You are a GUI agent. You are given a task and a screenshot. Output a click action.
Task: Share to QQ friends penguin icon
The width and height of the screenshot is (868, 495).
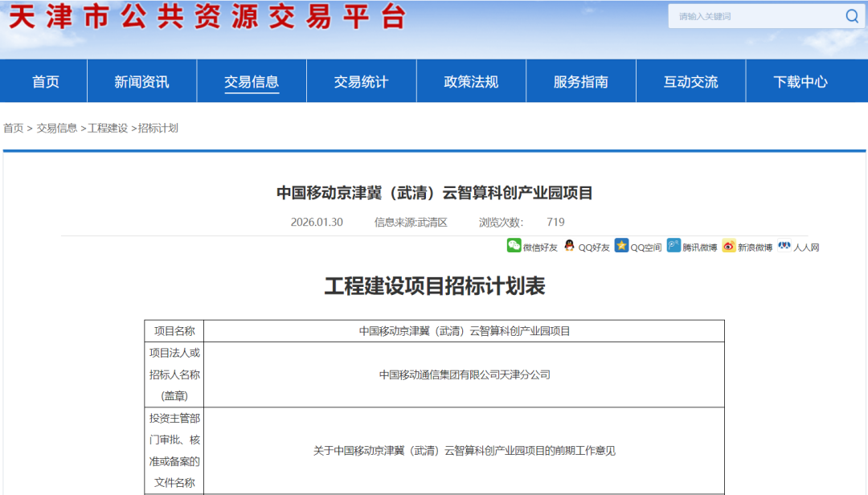coord(569,246)
